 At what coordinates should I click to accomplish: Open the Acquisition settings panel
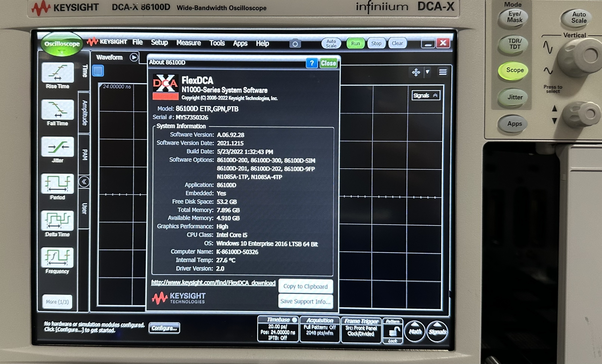coord(320,329)
